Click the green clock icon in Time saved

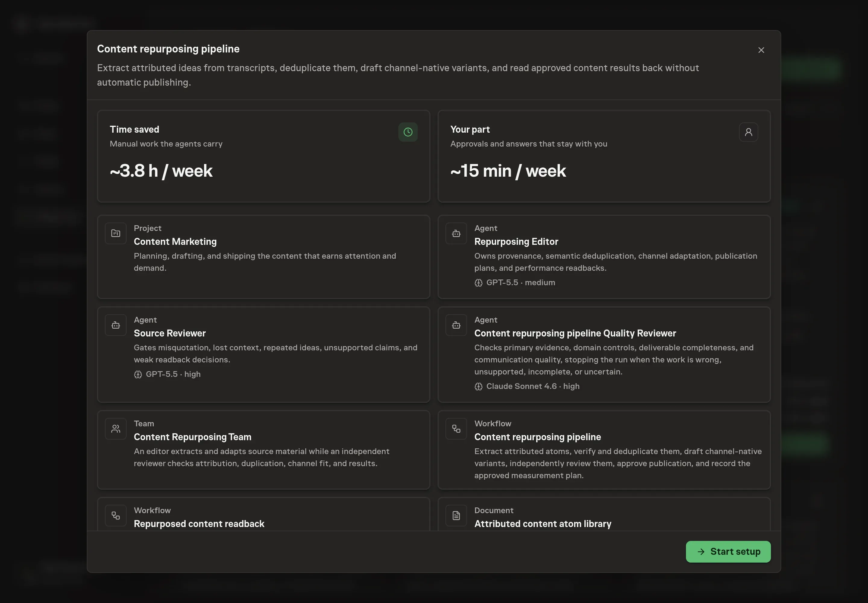pos(408,132)
